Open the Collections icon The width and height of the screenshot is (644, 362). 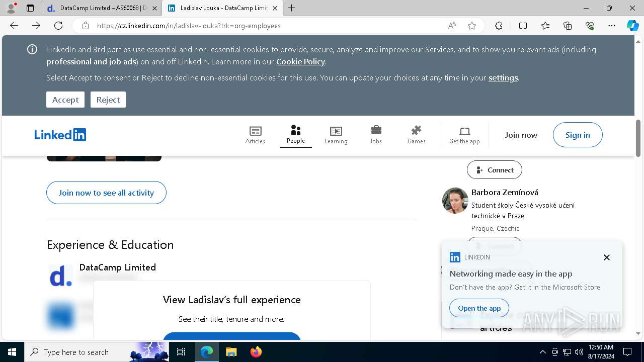point(568,26)
